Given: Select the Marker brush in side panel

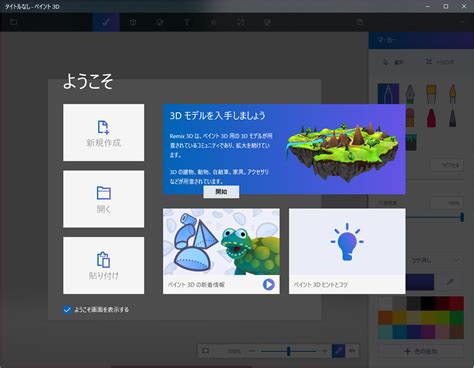Looking at the screenshot, I should [x=388, y=94].
